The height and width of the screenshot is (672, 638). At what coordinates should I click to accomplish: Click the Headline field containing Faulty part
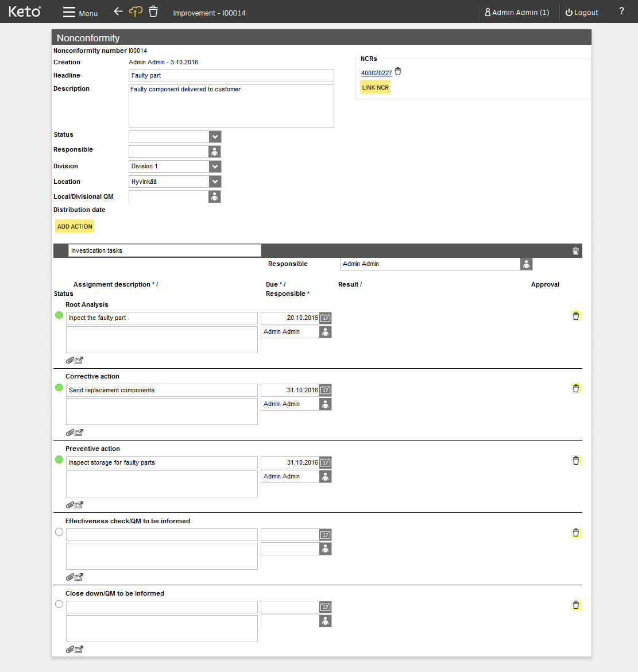[231, 75]
